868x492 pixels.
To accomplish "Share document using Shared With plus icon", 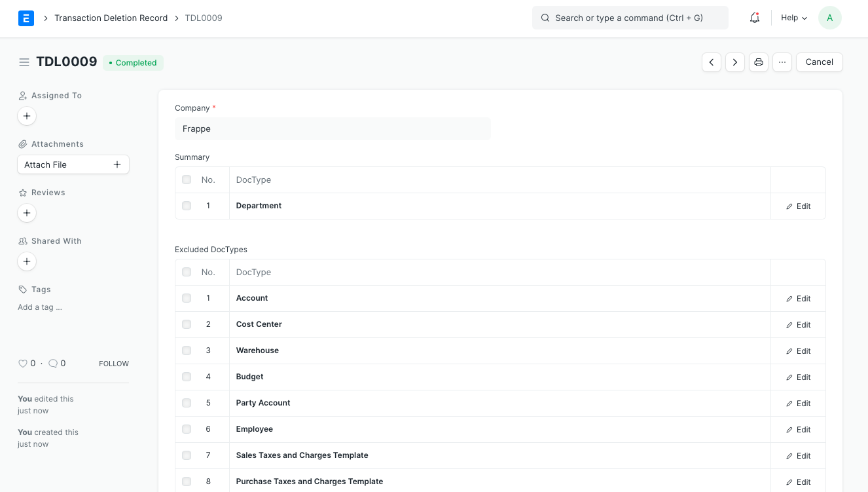I will 27,261.
